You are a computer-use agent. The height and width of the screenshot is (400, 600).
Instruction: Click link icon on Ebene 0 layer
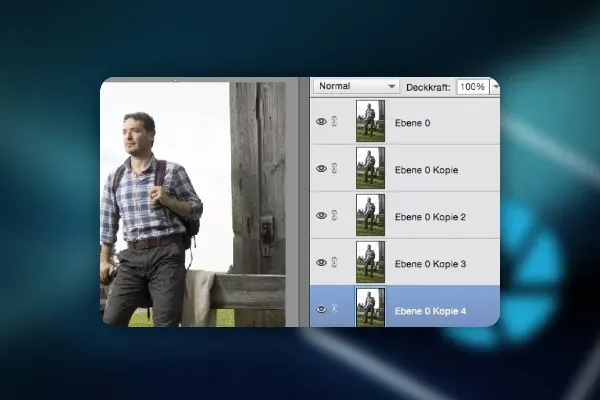coord(334,121)
